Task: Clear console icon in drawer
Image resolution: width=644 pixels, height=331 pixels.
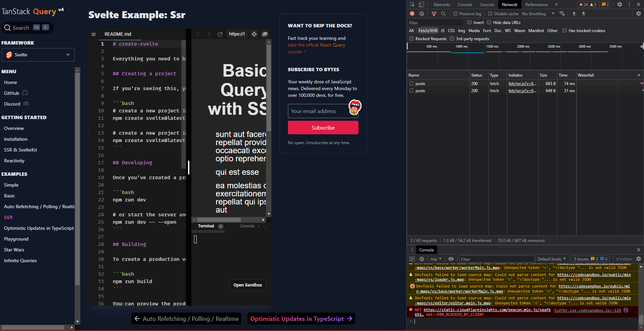Action: coord(422,259)
